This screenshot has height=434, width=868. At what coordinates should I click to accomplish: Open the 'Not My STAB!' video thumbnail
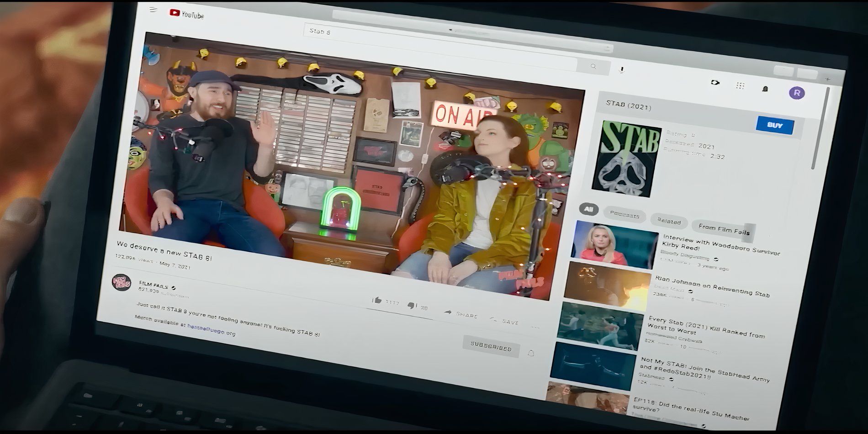click(593, 366)
